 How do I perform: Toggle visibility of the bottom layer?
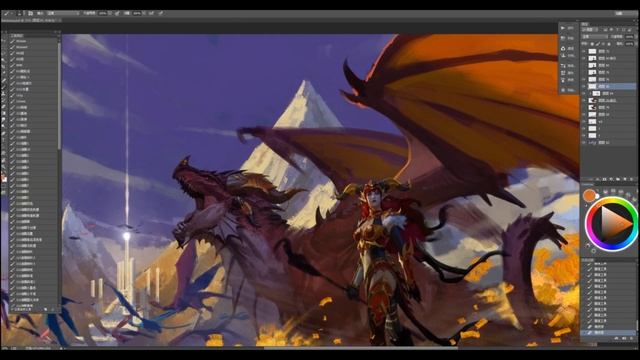(x=584, y=142)
